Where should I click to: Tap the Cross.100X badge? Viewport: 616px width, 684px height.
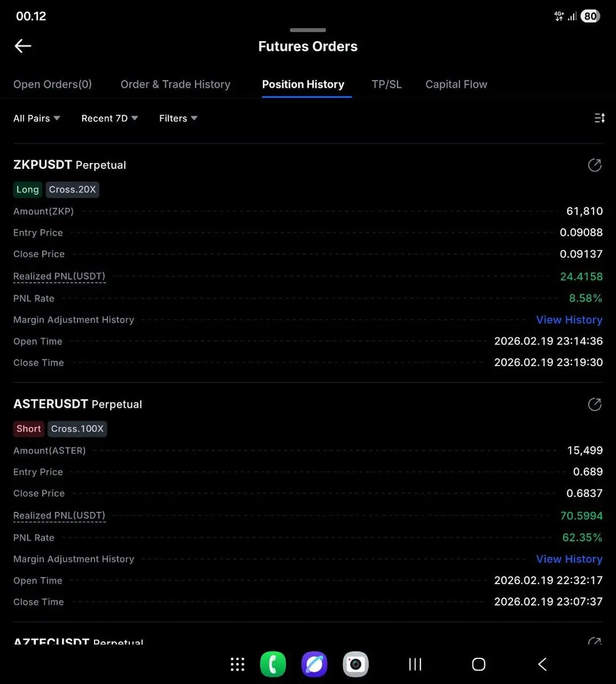[77, 429]
